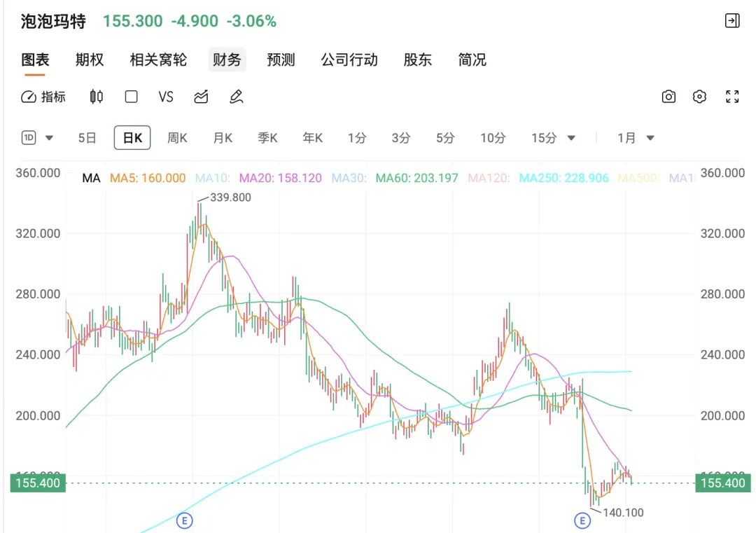The image size is (756, 533).
Task: Select the 日K period
Action: (x=132, y=138)
